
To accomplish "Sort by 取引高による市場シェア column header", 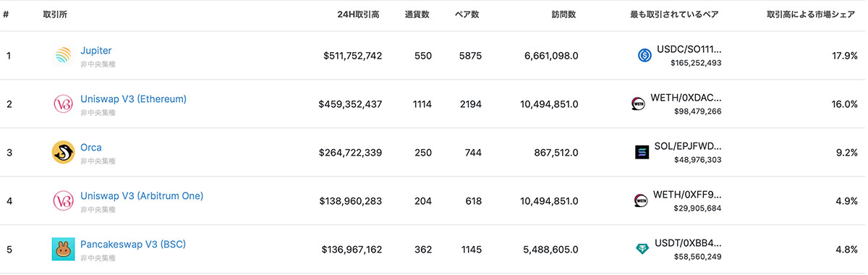I will [812, 14].
